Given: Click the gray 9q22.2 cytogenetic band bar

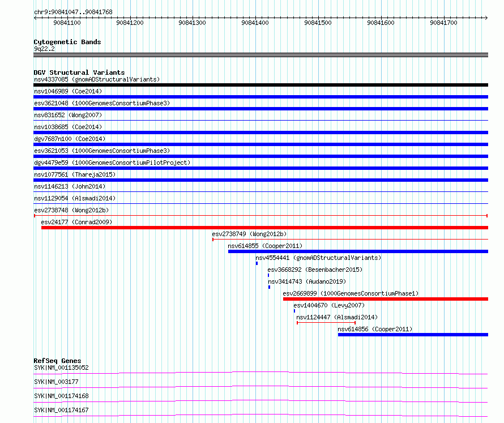Looking at the screenshot, I should click(260, 55).
